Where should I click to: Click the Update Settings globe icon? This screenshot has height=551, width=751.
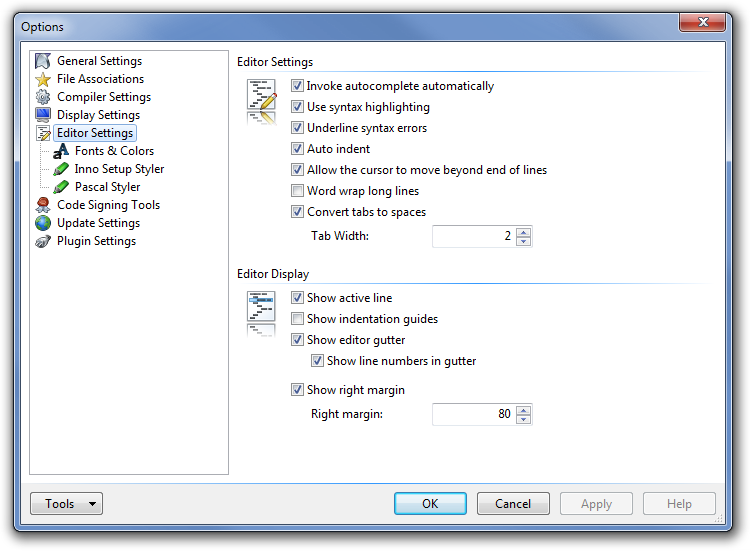click(43, 223)
